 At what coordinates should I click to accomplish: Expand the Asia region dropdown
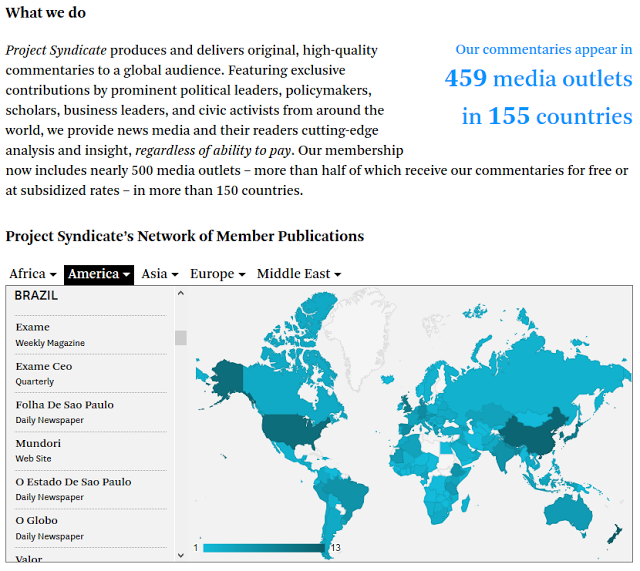[159, 274]
